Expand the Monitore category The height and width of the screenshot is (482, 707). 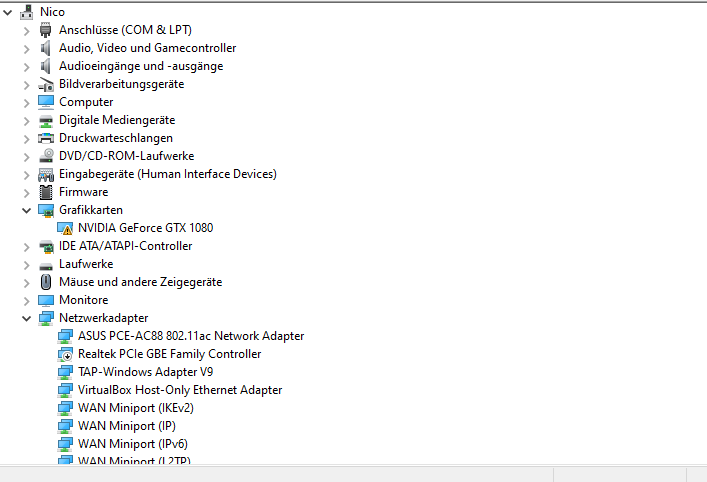point(27,301)
